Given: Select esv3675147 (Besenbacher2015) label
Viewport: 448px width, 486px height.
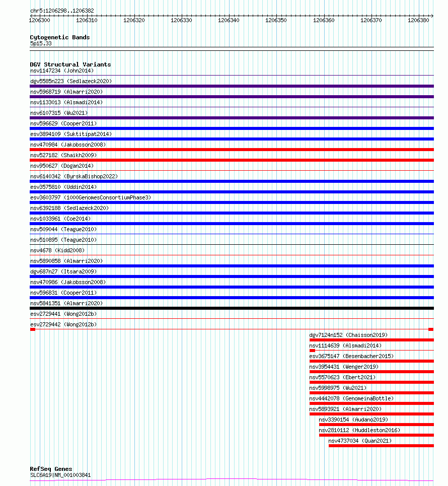Looking at the screenshot, I should pos(352,356).
